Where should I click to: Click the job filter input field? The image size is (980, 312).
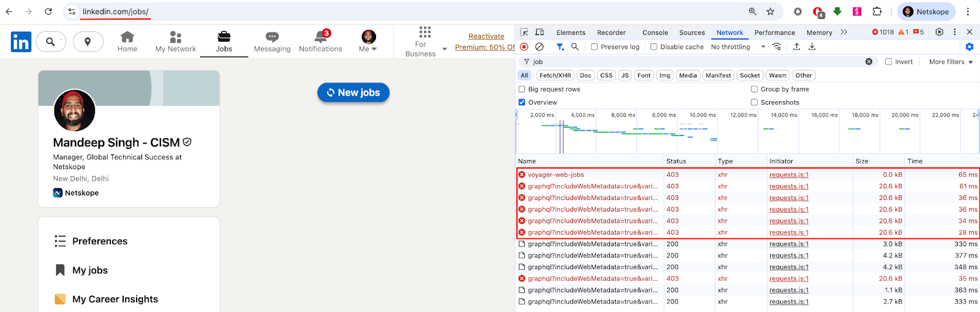tap(698, 61)
